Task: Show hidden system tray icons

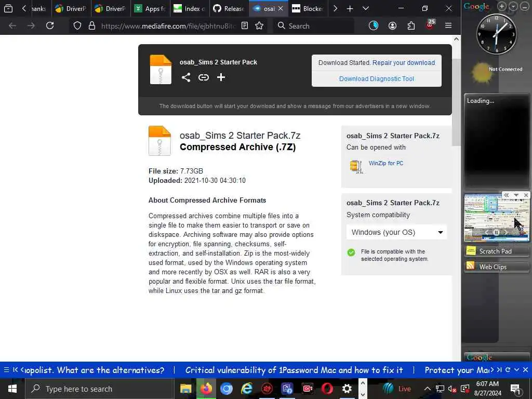Action: point(428,389)
